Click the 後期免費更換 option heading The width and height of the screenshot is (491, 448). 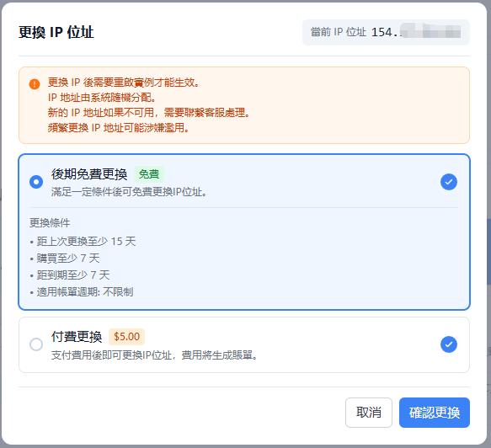89,174
